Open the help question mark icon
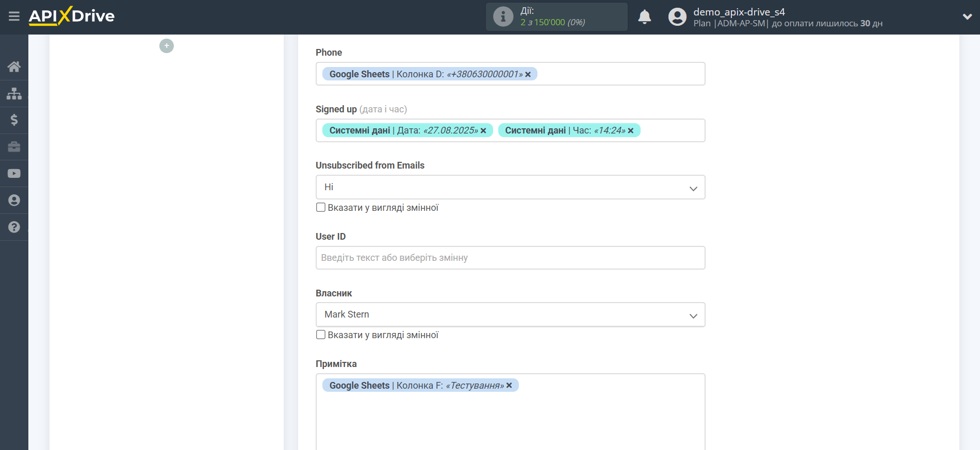980x450 pixels. coord(14,227)
